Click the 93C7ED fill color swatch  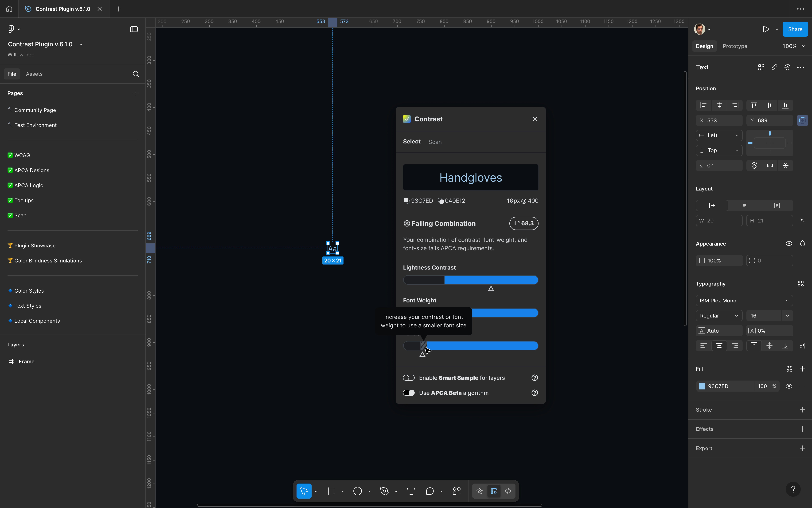702,386
